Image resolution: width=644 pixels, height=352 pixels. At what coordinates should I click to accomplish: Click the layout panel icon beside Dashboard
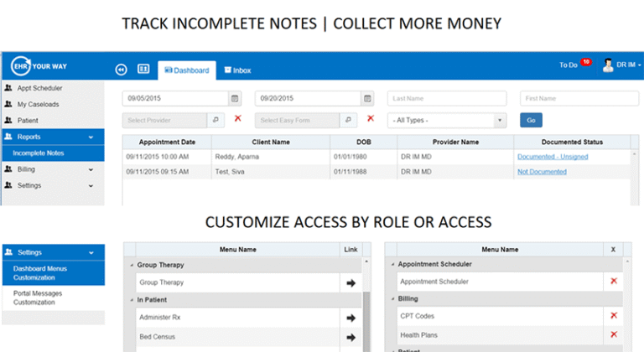143,69
